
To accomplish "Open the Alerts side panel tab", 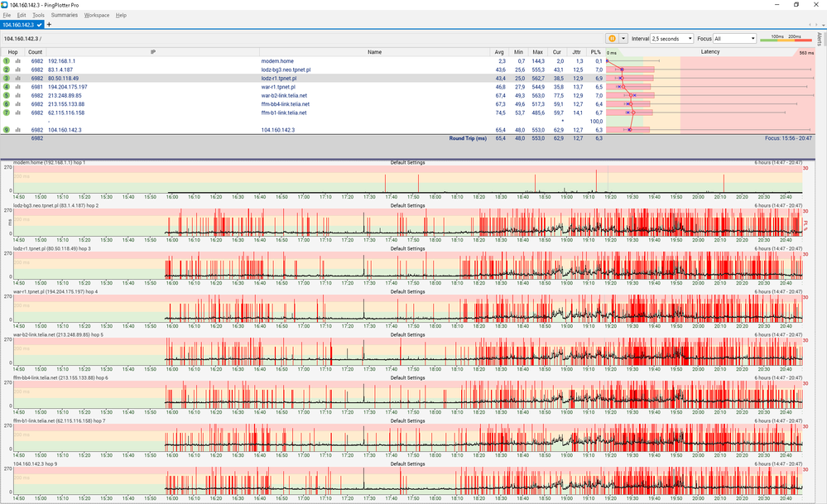I will [820, 39].
